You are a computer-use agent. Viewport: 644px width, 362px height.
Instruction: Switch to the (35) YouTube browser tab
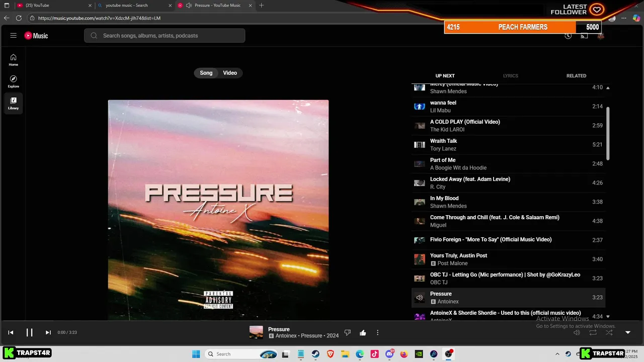click(54, 6)
